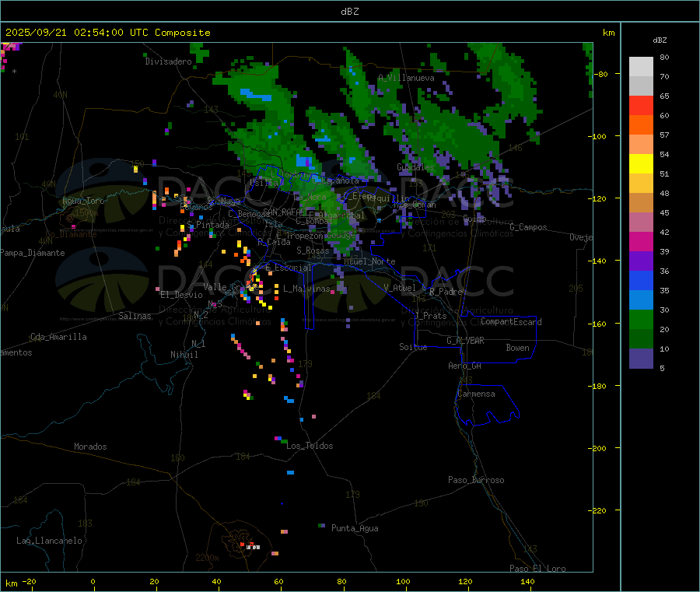Pick the bright green 20-30 dBZ legend swatch

click(641, 319)
